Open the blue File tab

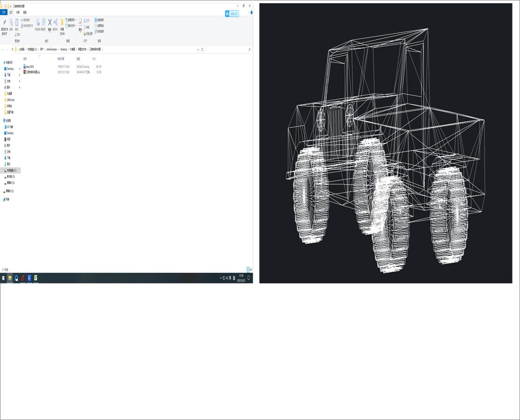[x=4, y=12]
